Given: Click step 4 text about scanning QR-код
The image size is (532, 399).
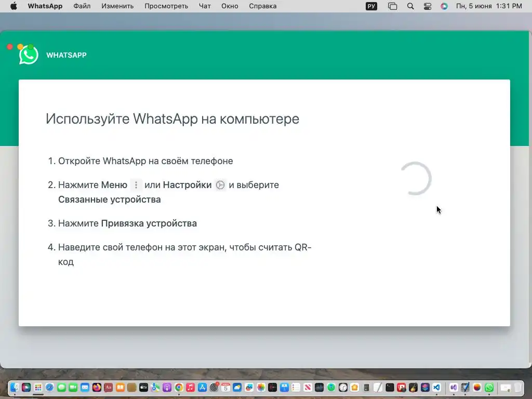Looking at the screenshot, I should click(x=184, y=255).
